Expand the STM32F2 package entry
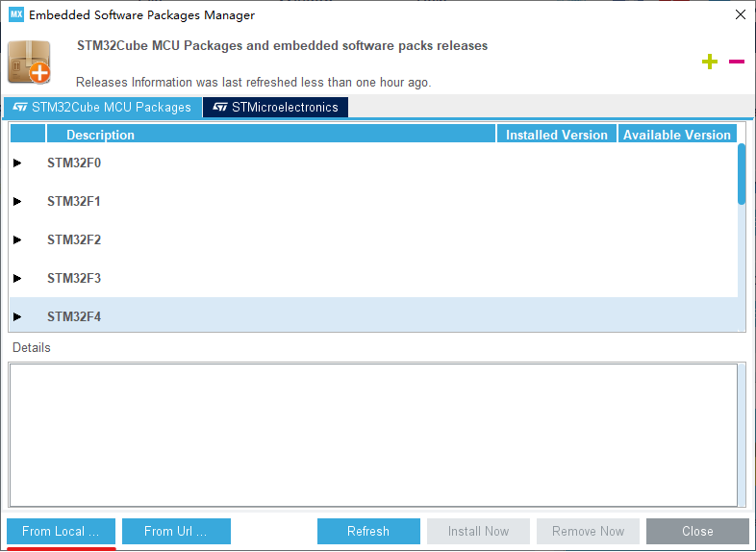 pyautogui.click(x=17, y=240)
